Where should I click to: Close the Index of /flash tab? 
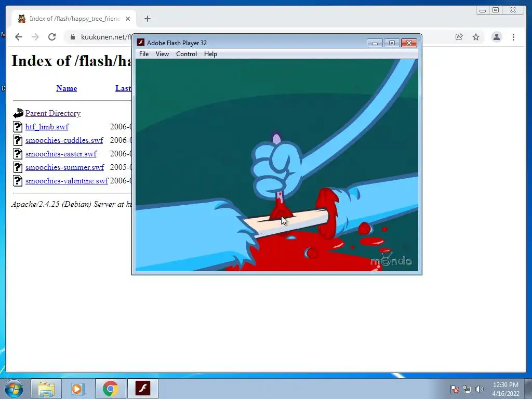(128, 19)
